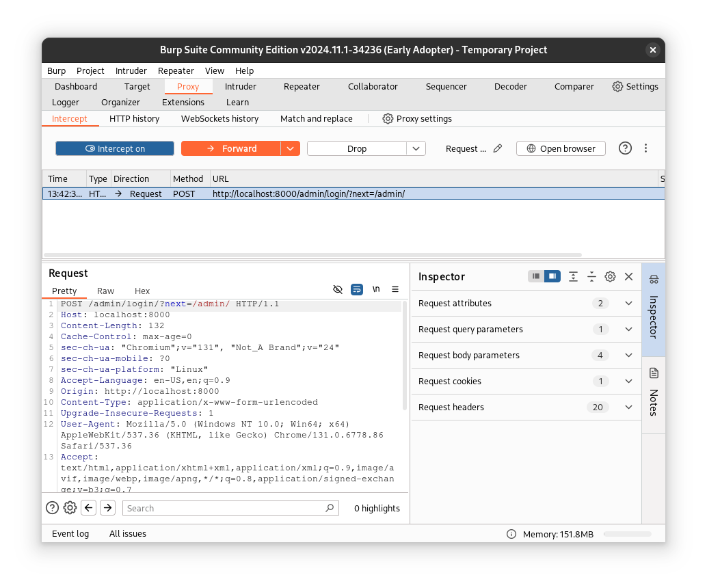This screenshot has width=707, height=588.
Task: Open the Project menu
Action: (90, 71)
